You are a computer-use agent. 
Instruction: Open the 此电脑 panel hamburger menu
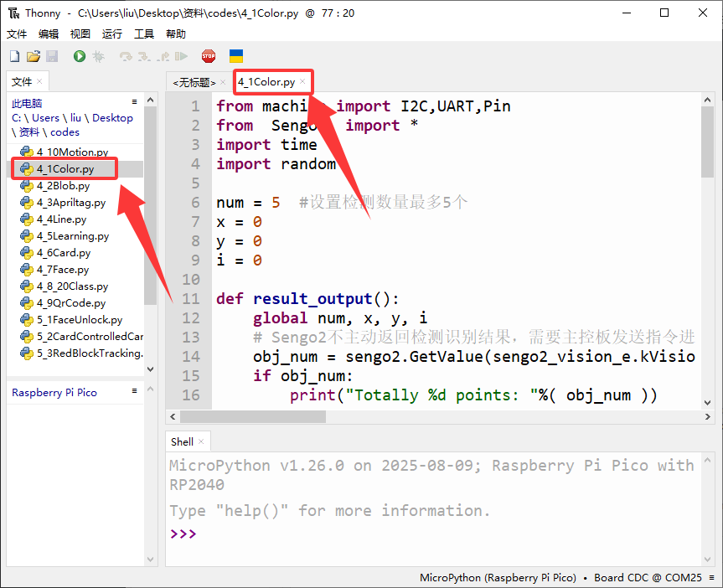[135, 102]
